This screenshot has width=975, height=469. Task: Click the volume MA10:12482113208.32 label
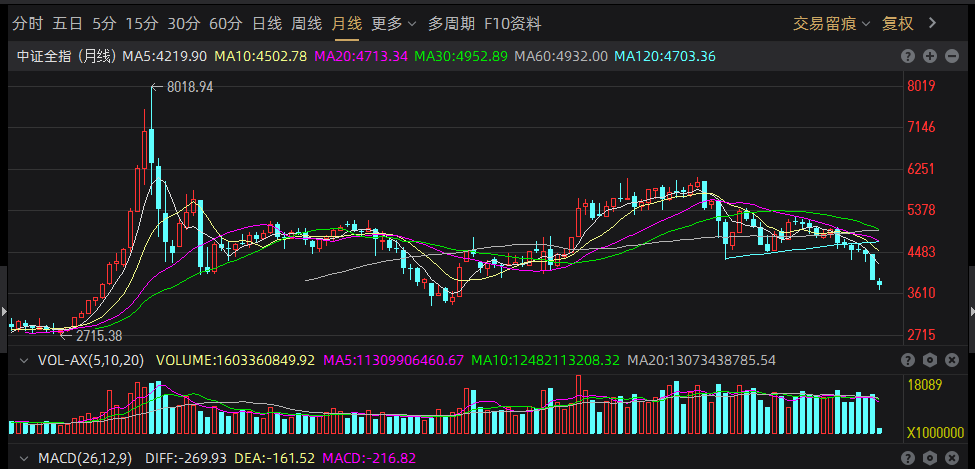[x=545, y=360]
